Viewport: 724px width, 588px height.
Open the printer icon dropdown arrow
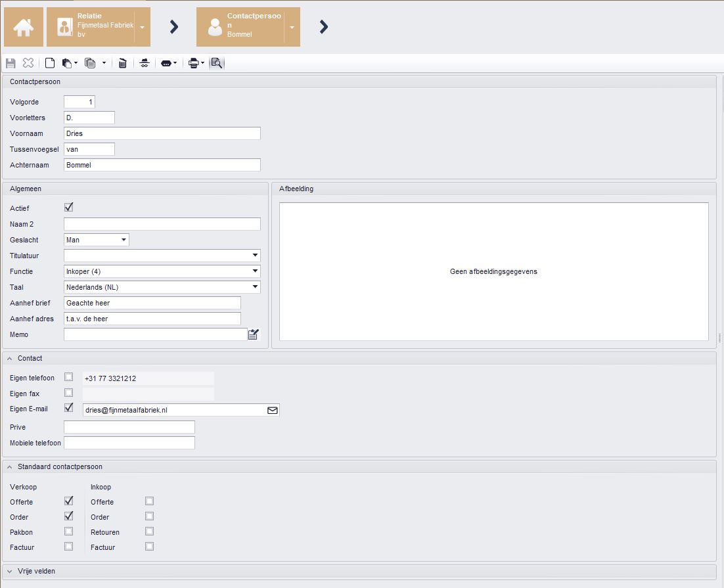tap(203, 63)
